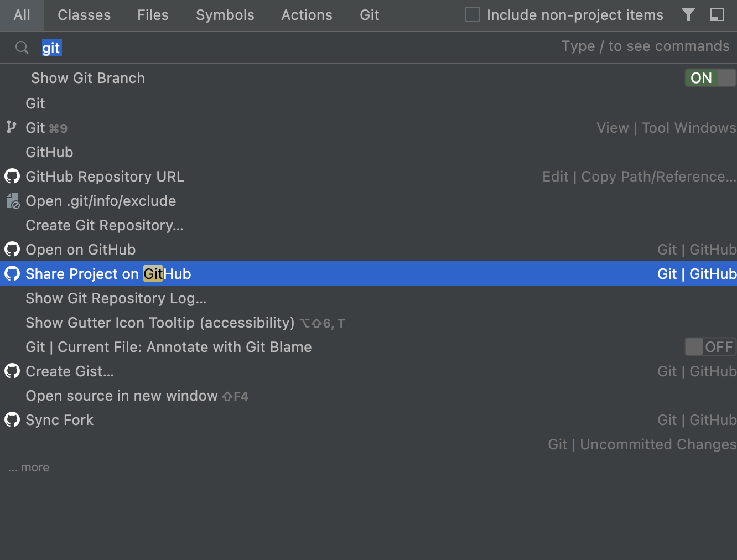
Task: Select Open on GitHub entry
Action: tap(369, 249)
